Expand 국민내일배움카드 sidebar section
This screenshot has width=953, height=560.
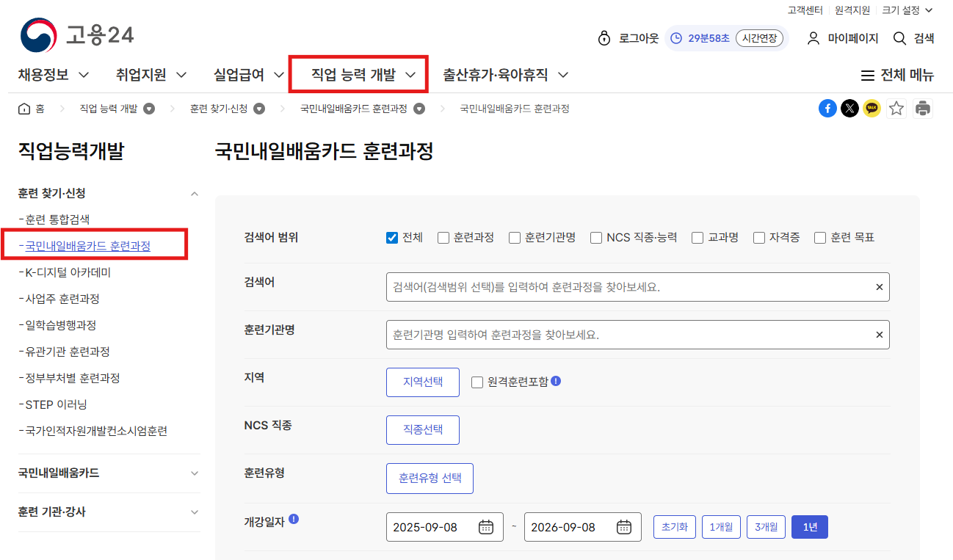tap(194, 473)
